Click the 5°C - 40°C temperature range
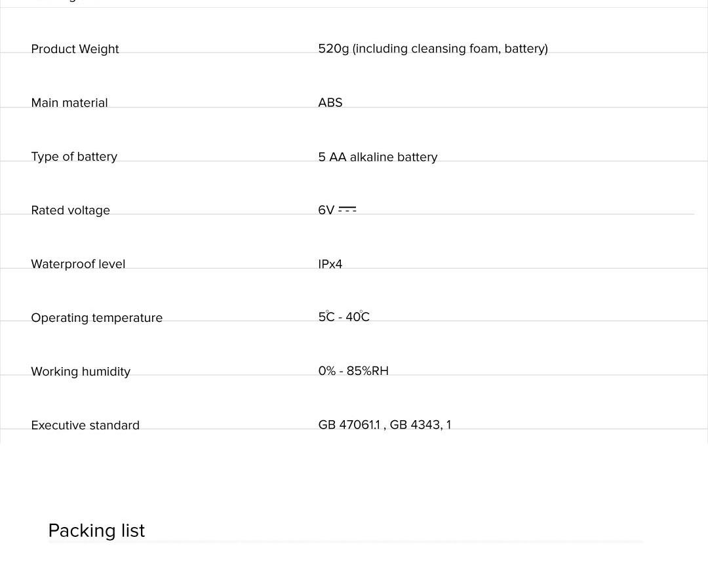Image resolution: width=708 pixels, height=588 pixels. tap(344, 317)
